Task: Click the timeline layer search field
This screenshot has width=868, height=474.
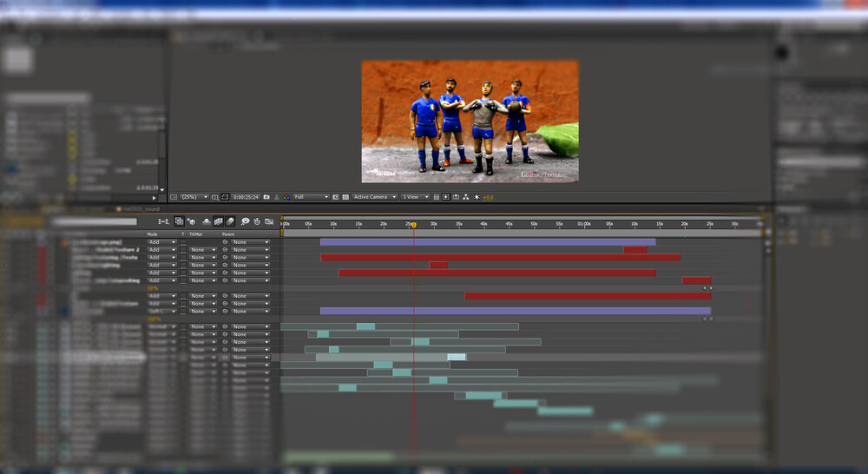Action: click(94, 221)
